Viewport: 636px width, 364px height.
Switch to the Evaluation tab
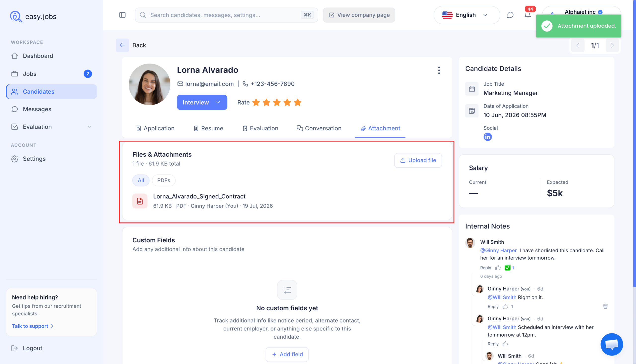pos(260,128)
